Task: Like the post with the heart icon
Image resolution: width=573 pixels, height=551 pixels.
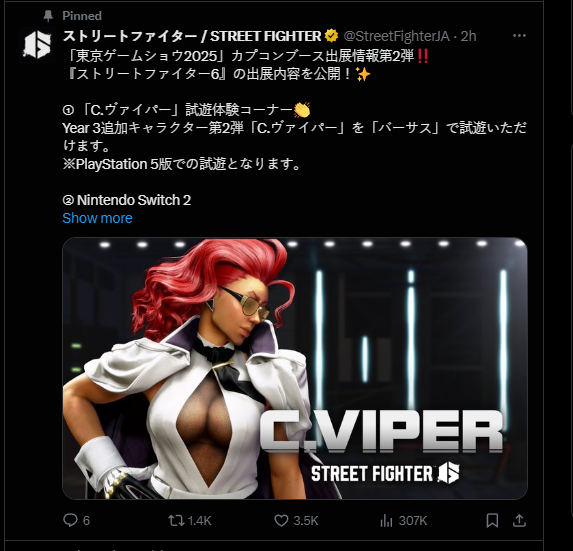Action: click(x=281, y=520)
